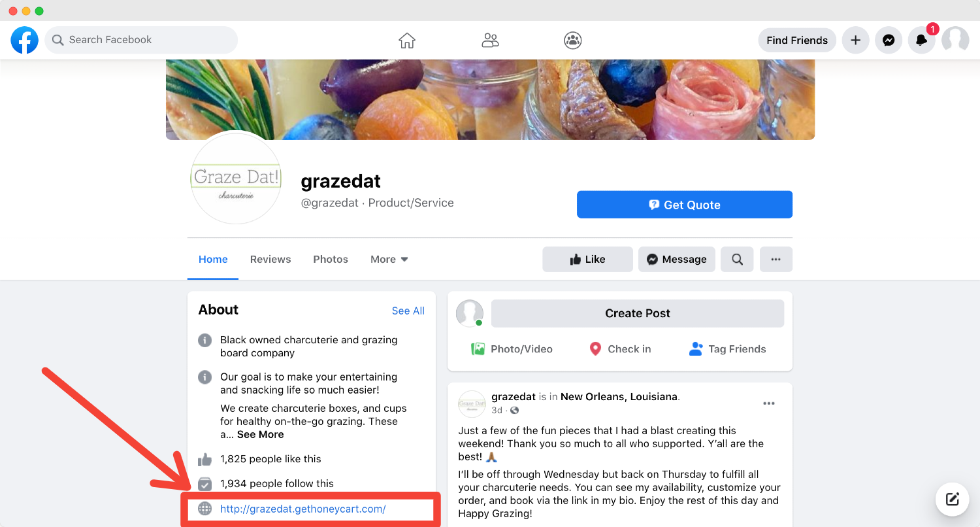Screen dimensions: 980x527
Task: Open the grazedat profile picture
Action: 235,178
